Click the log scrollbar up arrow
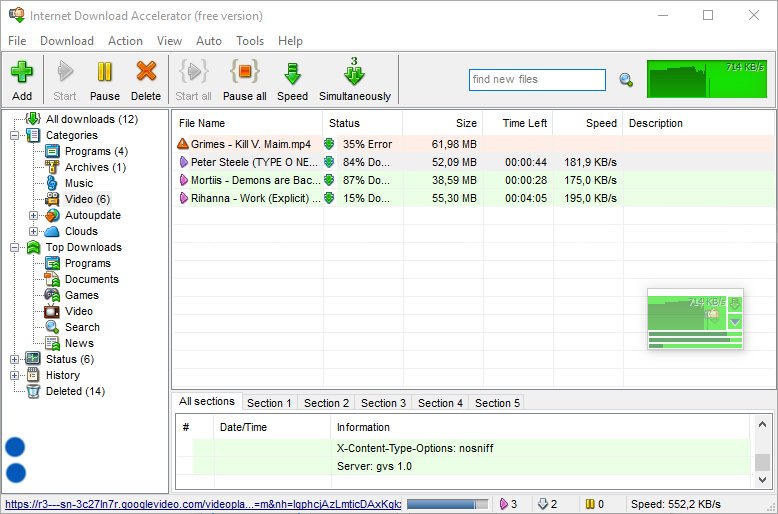778x514 pixels. [x=763, y=424]
